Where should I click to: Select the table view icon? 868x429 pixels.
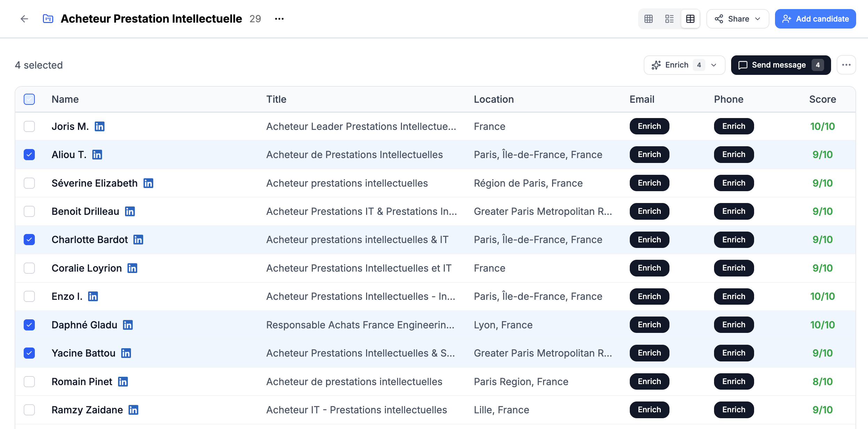click(x=690, y=19)
